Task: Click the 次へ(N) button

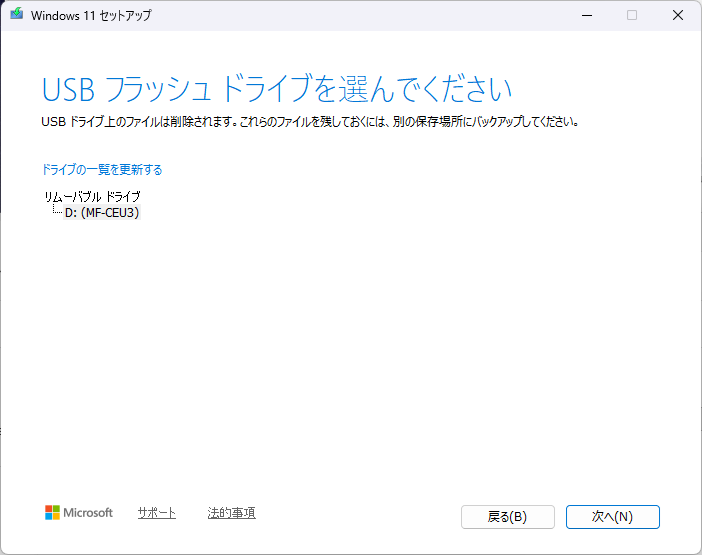Action: (612, 517)
